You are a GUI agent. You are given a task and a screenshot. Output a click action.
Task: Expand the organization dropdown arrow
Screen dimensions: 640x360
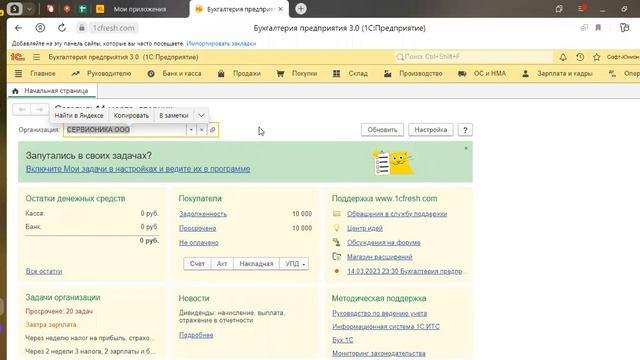pos(191,130)
